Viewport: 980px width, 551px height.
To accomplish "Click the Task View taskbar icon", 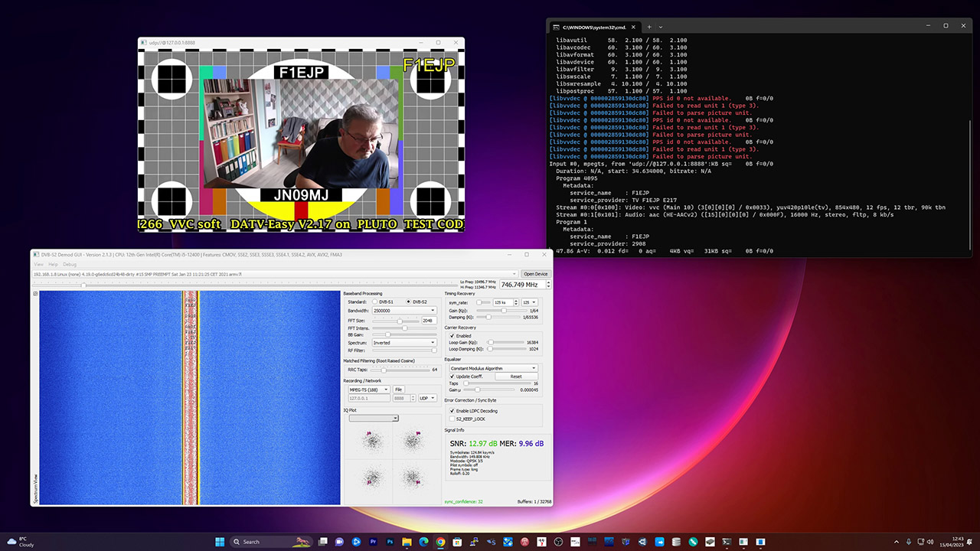I will [x=322, y=542].
